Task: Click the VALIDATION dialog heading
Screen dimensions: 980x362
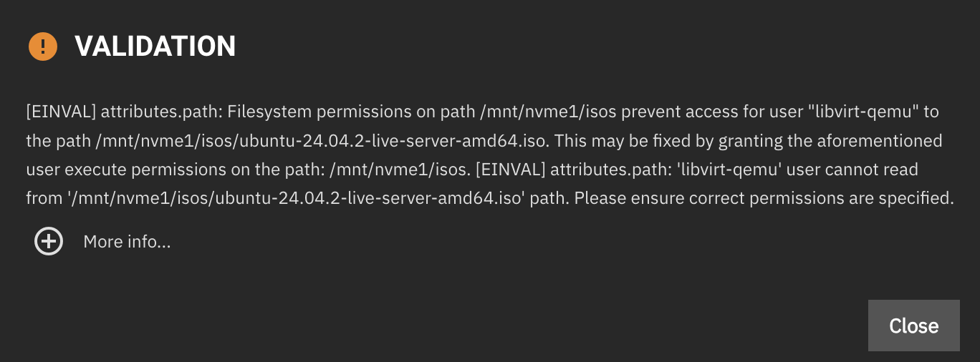Action: pyautogui.click(x=155, y=47)
